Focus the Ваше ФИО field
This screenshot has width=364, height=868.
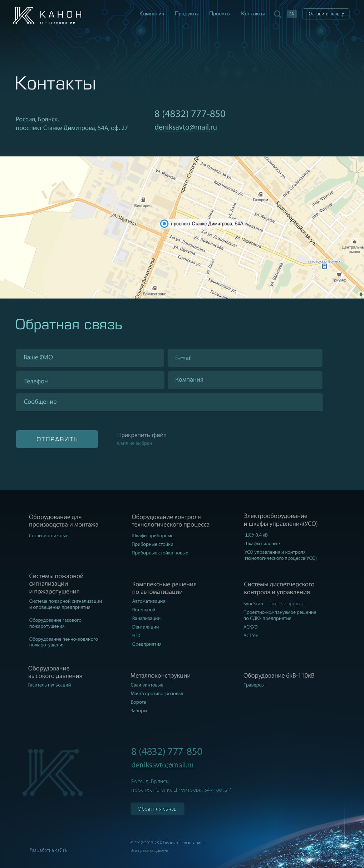(90, 358)
